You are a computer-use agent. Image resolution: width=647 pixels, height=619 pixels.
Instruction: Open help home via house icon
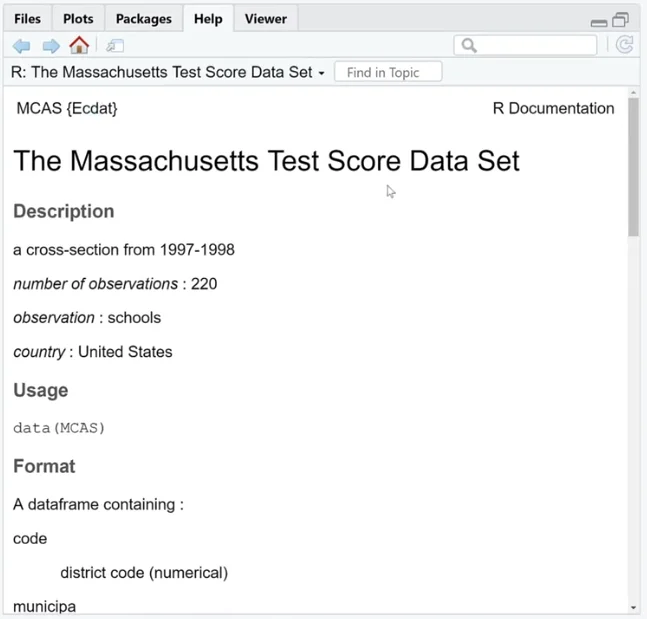pos(79,45)
